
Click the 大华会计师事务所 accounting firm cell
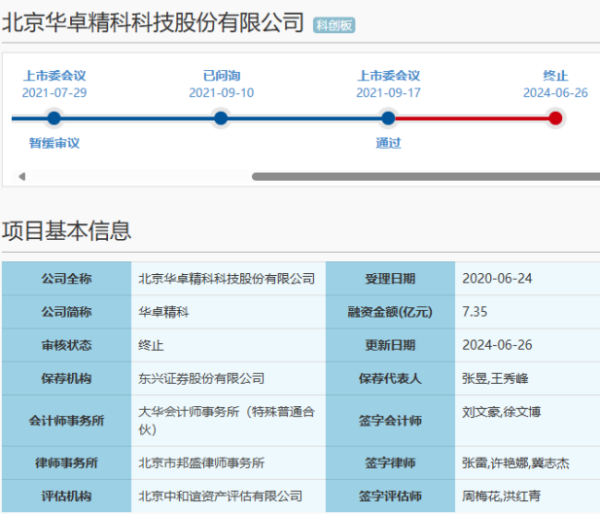(228, 421)
